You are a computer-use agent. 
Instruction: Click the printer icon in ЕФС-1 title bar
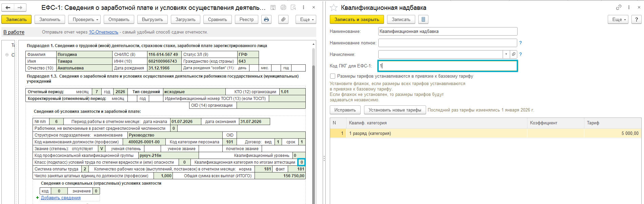(283, 7)
